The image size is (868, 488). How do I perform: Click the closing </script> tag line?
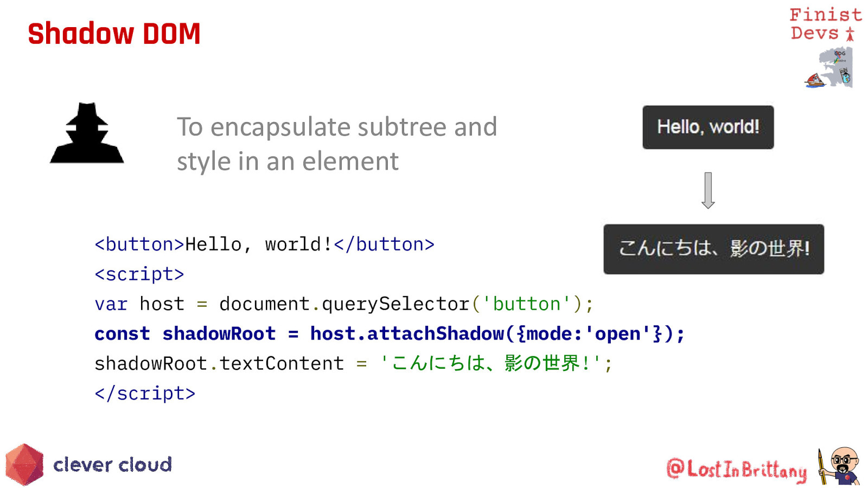[x=145, y=393]
